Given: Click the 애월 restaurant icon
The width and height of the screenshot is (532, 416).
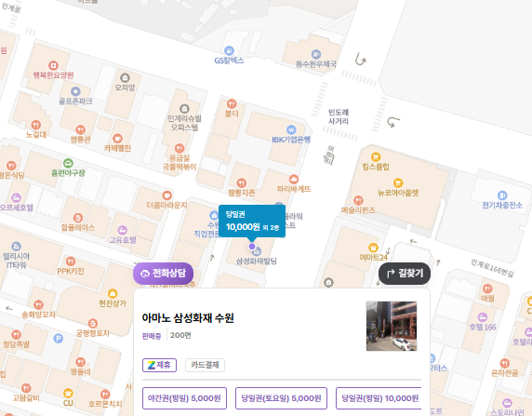Looking at the screenshot, I should pos(487,289).
